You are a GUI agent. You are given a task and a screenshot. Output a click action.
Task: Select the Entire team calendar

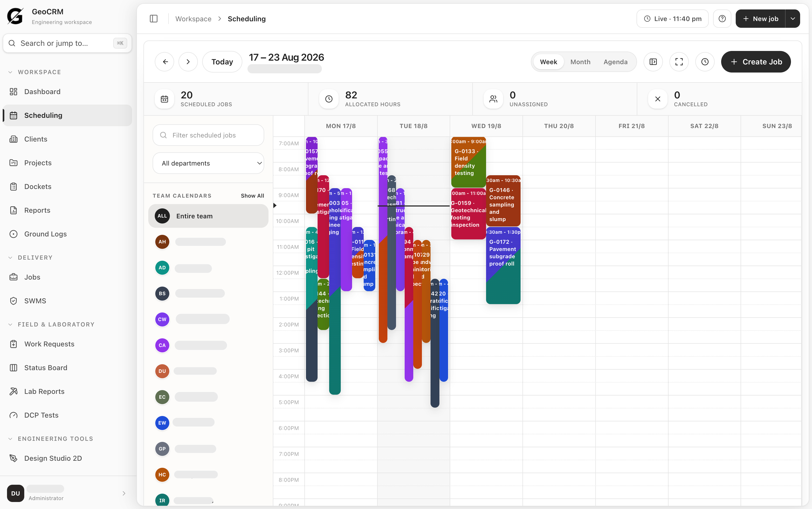tap(208, 216)
